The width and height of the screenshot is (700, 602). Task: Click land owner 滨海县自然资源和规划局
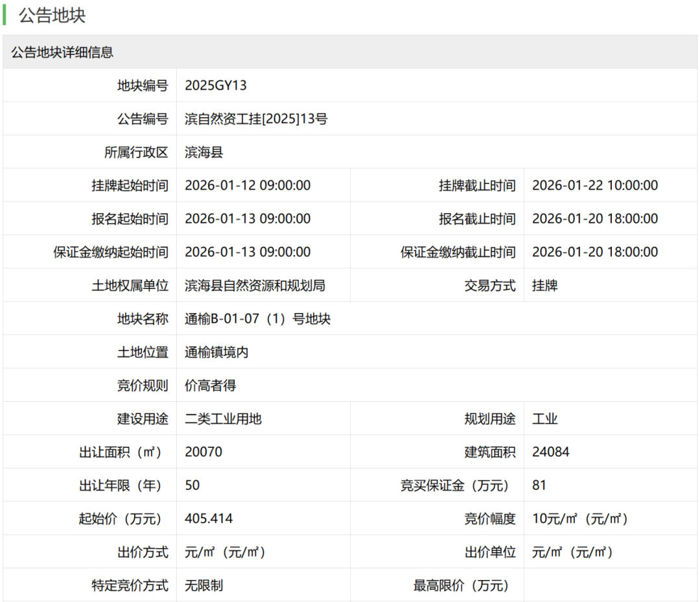click(255, 286)
